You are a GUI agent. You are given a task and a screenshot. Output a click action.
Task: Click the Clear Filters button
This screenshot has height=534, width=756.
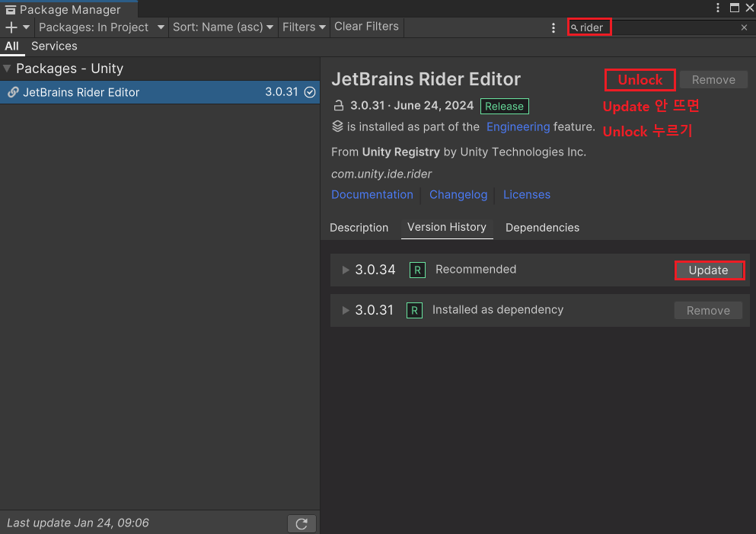pos(366,27)
